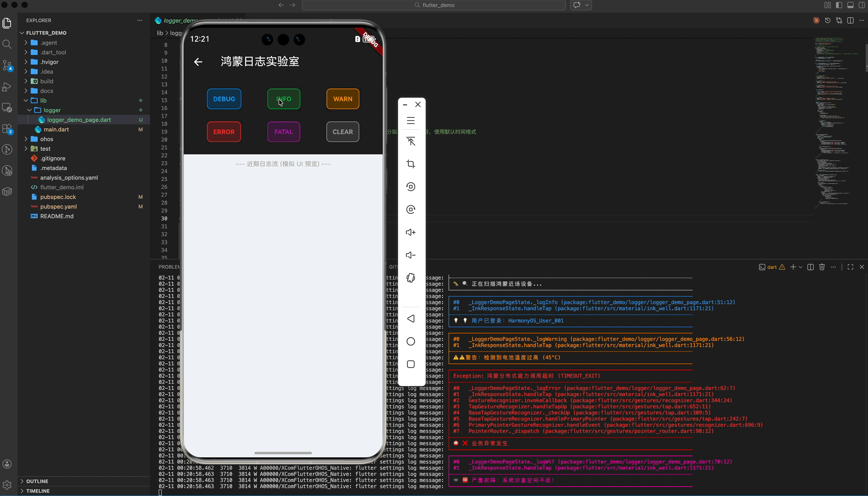Open the Source Control view icon

click(7, 65)
